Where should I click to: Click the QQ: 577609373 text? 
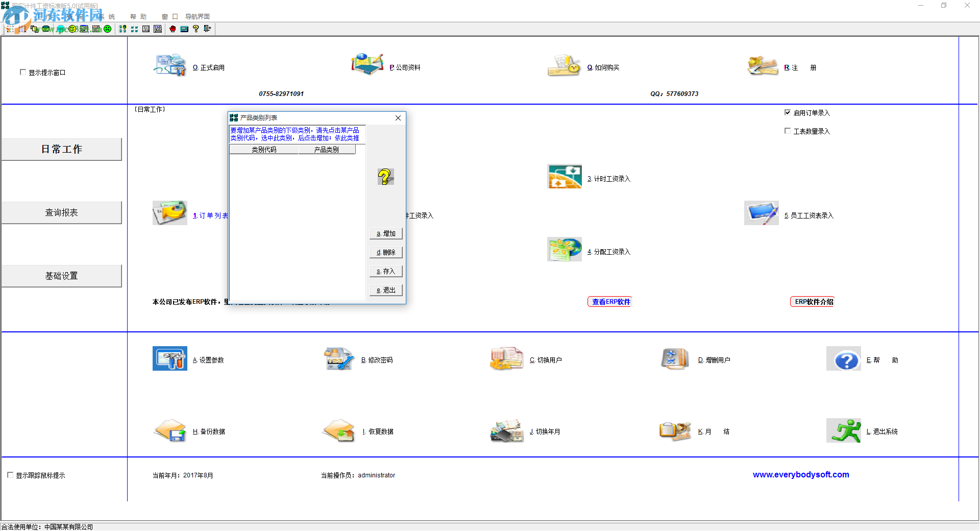point(674,94)
